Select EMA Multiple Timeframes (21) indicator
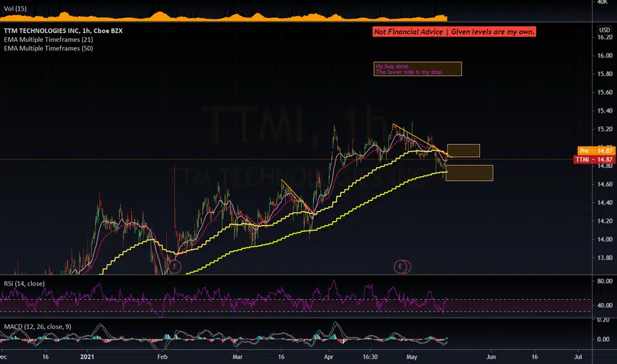Image resolution: width=617 pixels, height=364 pixels. (48, 39)
